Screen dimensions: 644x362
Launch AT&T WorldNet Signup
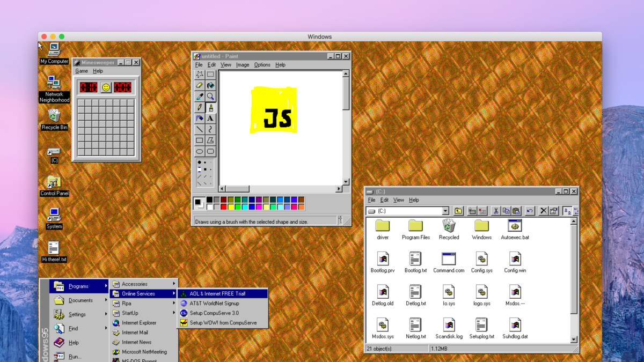pos(214,304)
